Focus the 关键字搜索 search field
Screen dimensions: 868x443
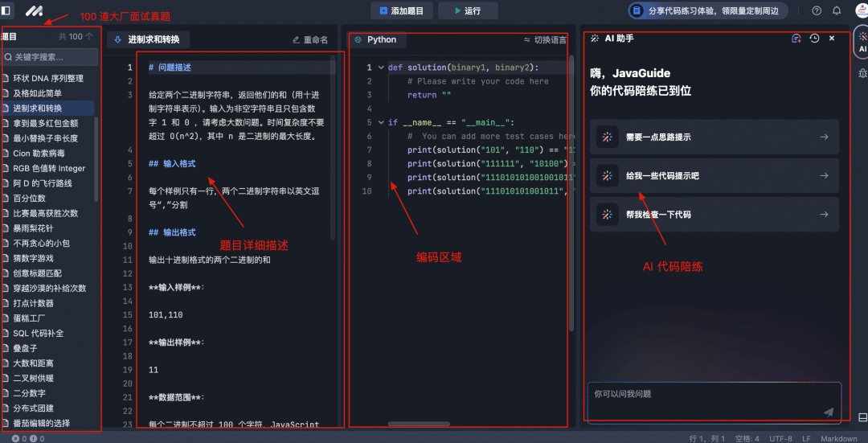click(50, 57)
